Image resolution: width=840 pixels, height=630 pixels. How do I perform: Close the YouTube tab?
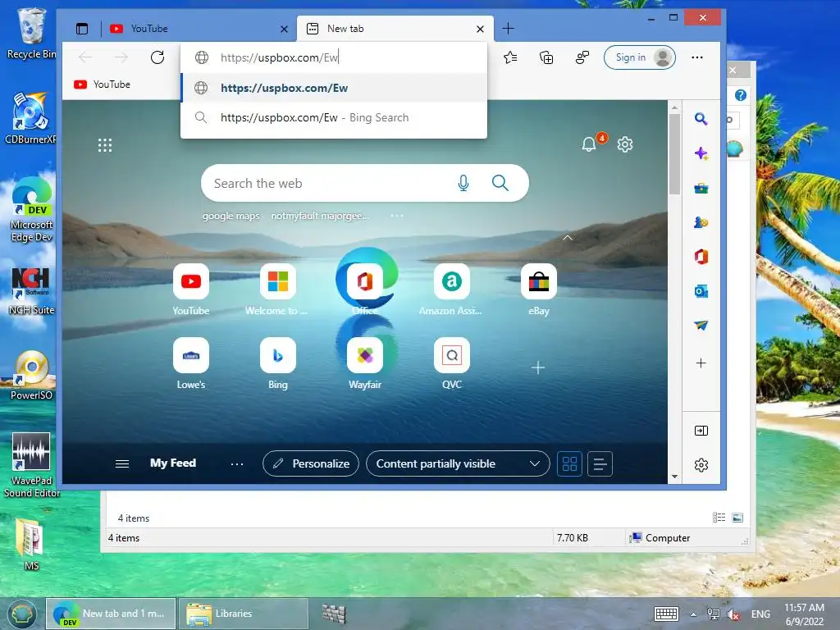284,29
